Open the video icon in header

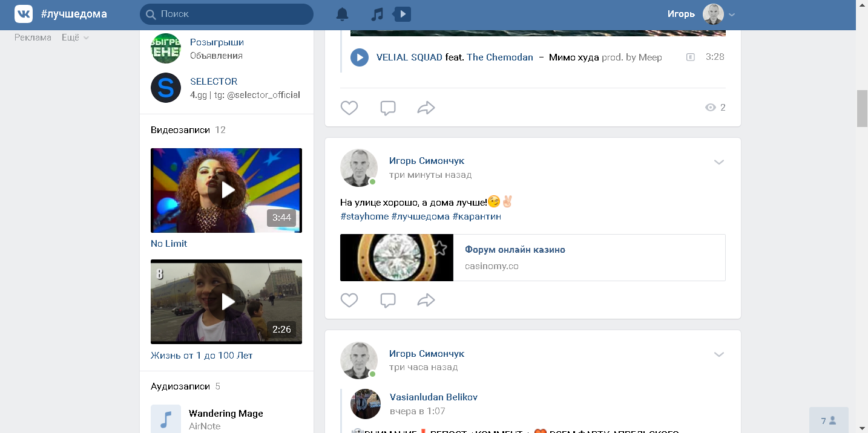pos(403,14)
